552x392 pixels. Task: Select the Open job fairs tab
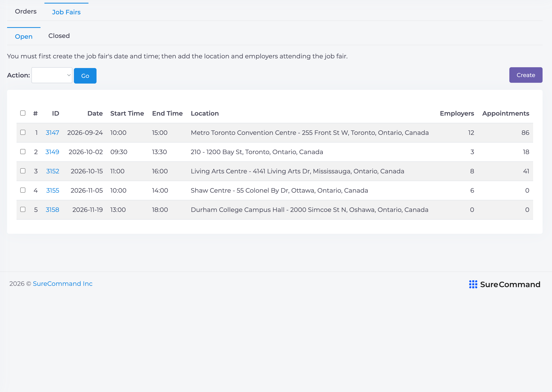(x=24, y=36)
